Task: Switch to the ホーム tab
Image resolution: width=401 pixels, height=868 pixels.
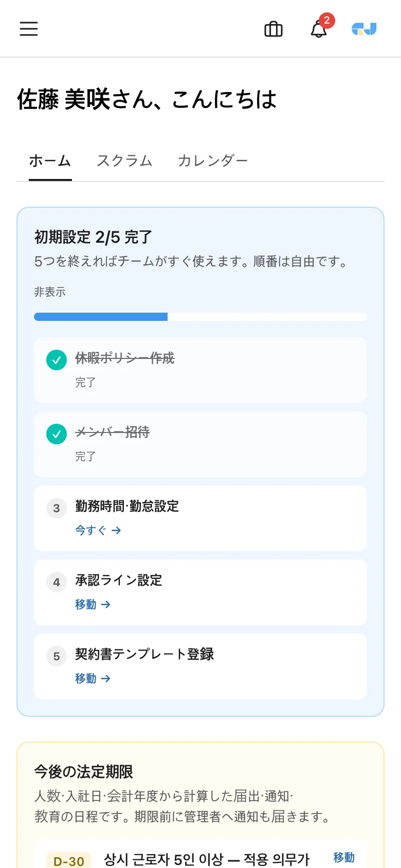Action: [x=50, y=161]
